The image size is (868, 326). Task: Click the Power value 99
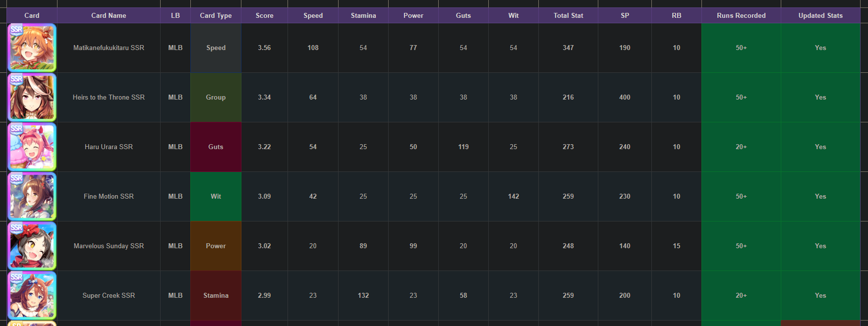tap(413, 246)
